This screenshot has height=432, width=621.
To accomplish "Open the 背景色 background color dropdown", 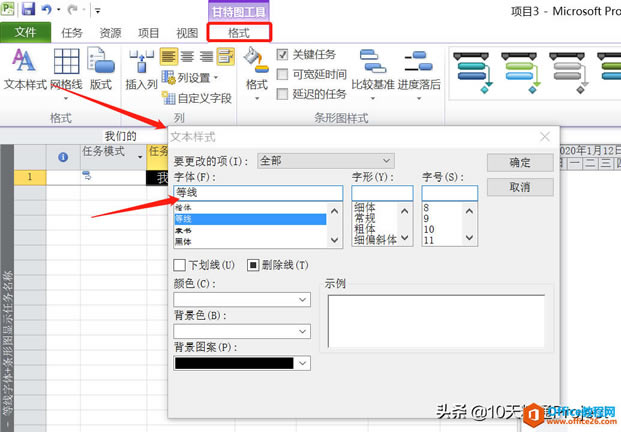I will (x=242, y=331).
